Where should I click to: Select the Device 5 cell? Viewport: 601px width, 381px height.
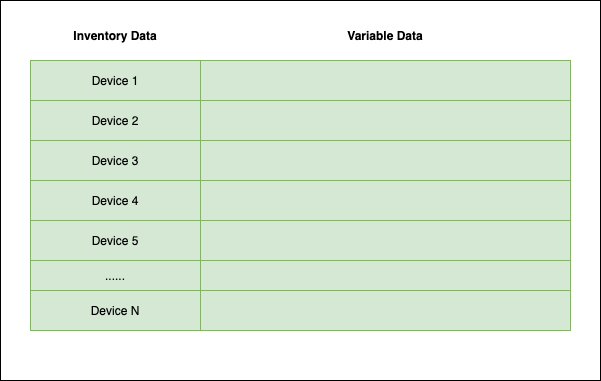click(115, 241)
